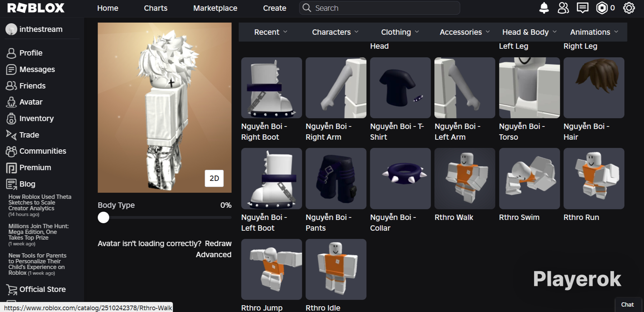The width and height of the screenshot is (644, 312).
Task: Click in the Search input field
Action: (x=380, y=8)
